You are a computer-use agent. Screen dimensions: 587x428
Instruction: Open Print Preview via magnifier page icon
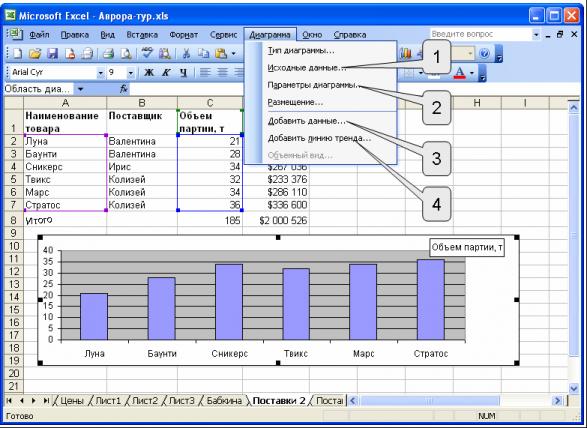coord(126,54)
